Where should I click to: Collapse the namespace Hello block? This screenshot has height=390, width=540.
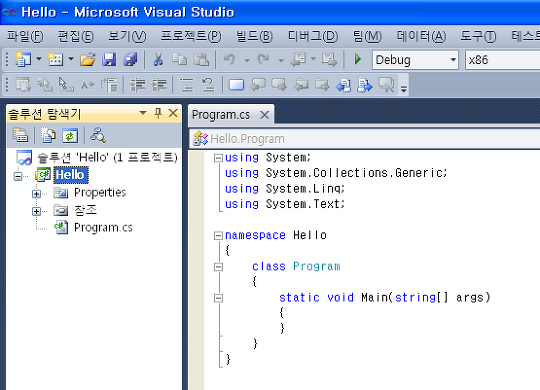[x=218, y=236]
